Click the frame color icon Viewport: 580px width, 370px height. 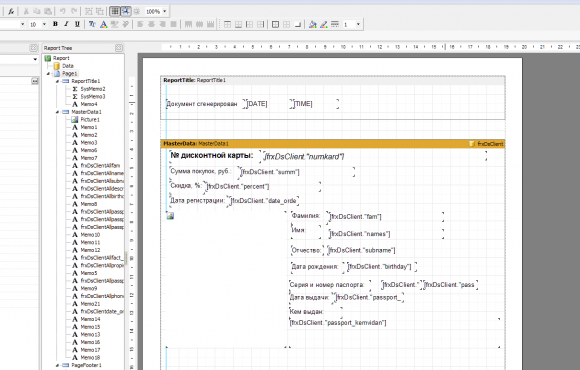(x=324, y=24)
